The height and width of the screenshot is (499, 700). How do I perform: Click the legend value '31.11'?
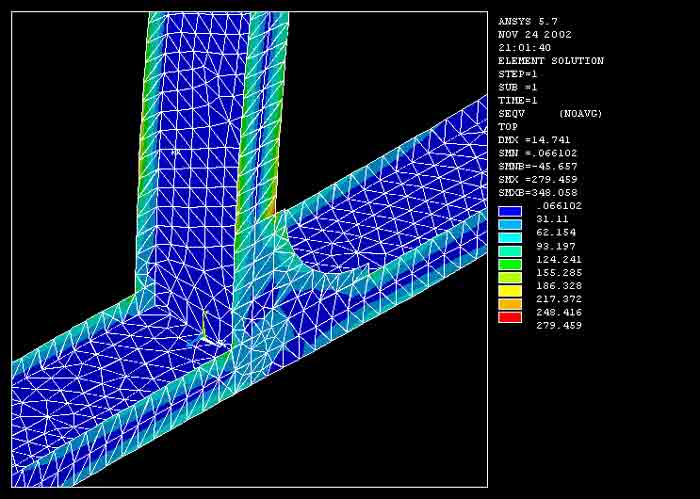552,219
